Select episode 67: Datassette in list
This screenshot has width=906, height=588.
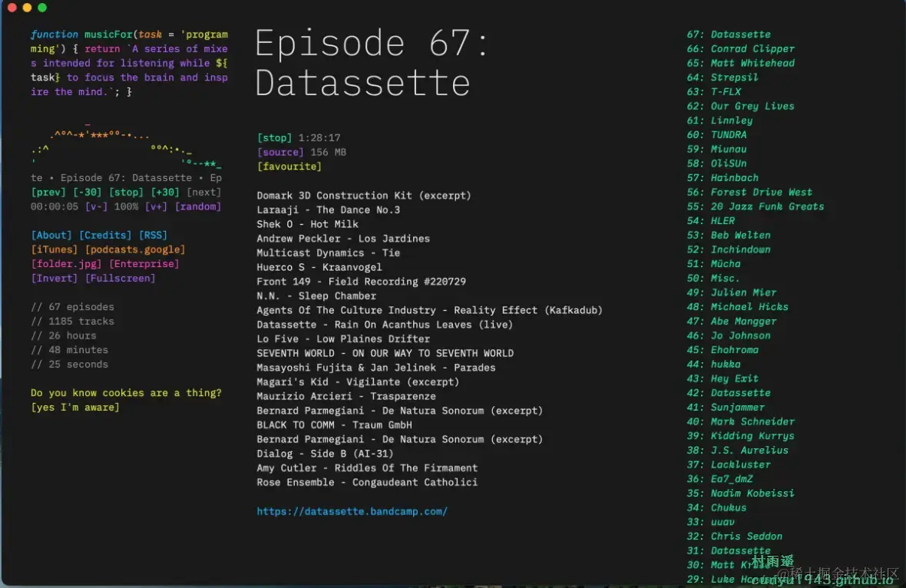[728, 35]
